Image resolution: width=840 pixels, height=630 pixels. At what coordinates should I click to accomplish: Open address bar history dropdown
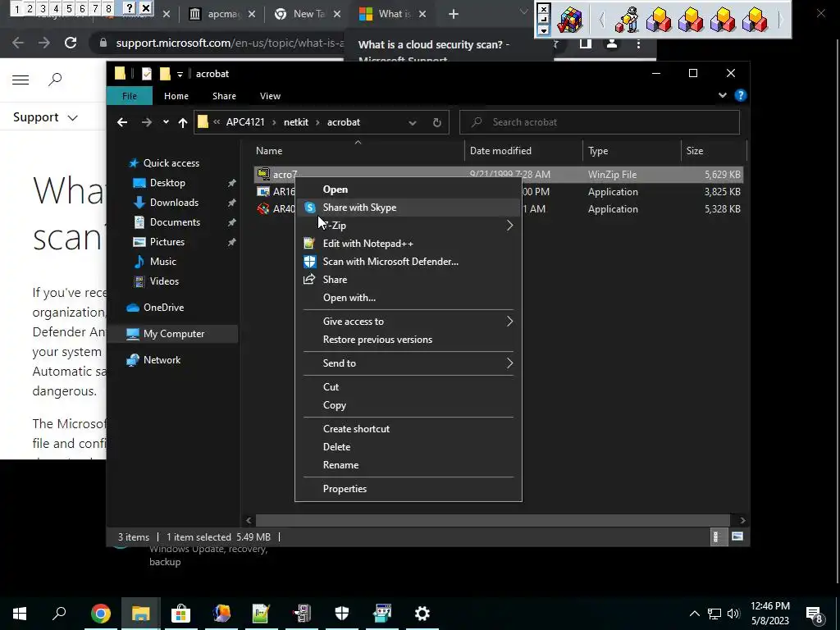pos(412,123)
